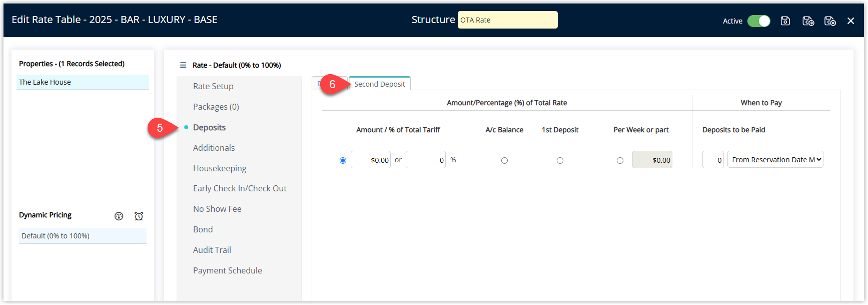Click the Rate - Default (0% to 100%) heading
The image size is (868, 305).
[x=237, y=65]
